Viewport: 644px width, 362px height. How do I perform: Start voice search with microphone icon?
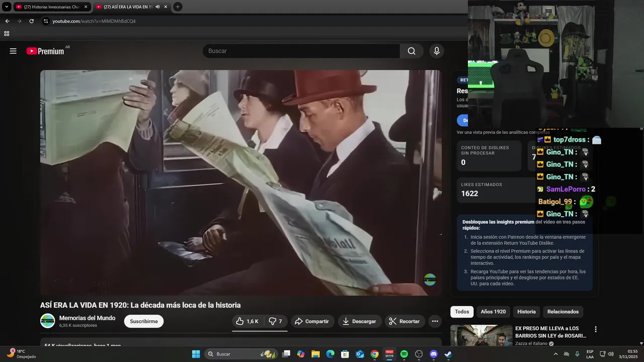click(x=437, y=51)
